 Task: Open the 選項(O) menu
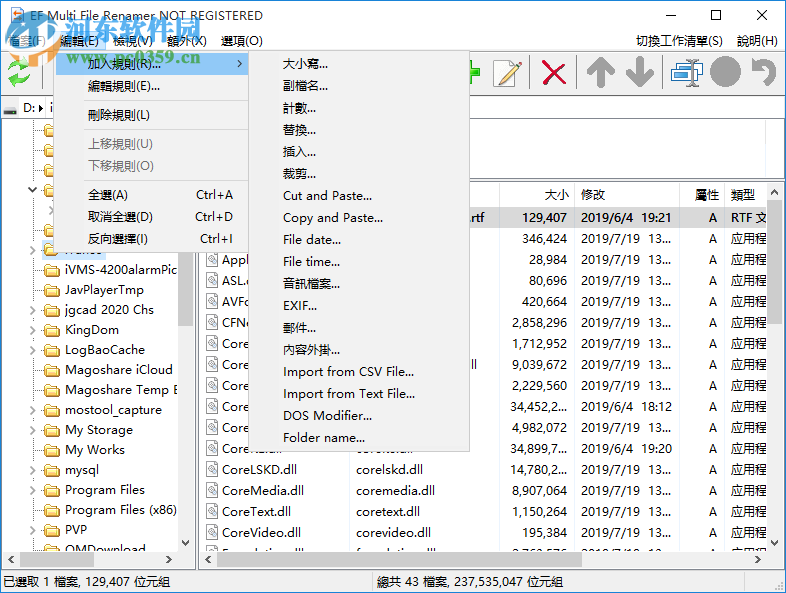tap(242, 41)
